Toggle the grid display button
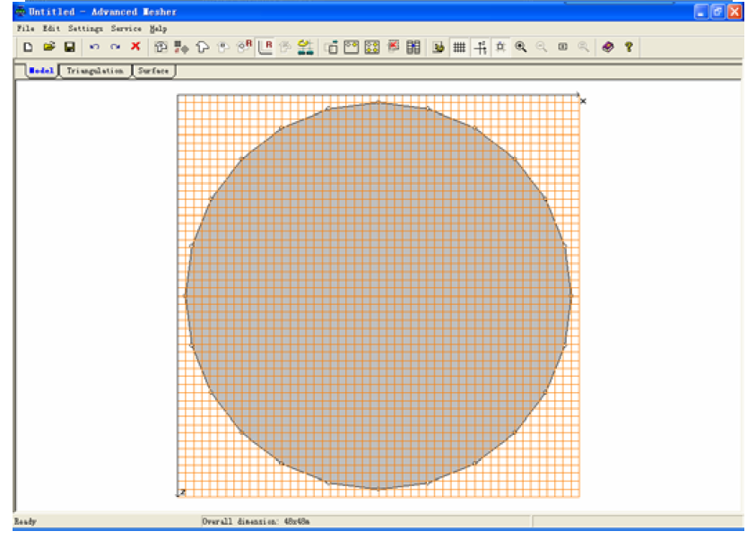Screen dimensions: 756x540 pyautogui.click(x=459, y=47)
